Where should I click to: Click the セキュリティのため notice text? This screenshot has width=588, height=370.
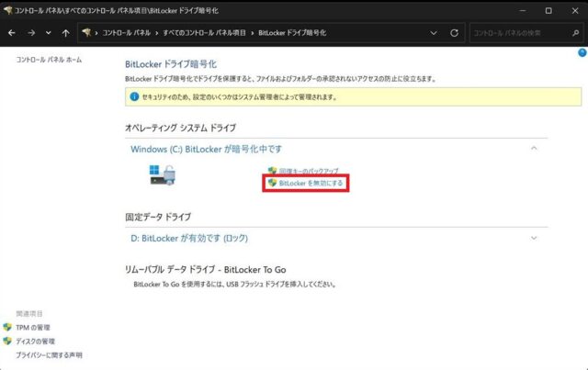(x=240, y=97)
